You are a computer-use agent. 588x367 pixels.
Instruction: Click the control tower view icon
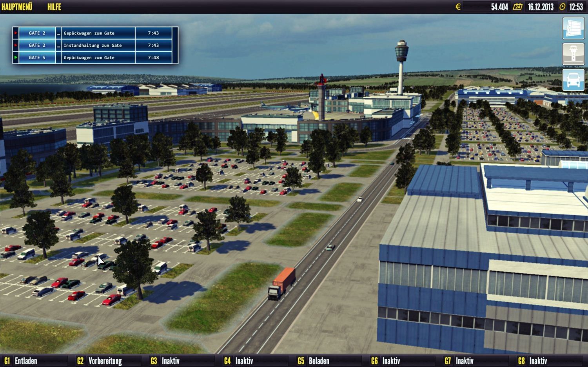573,54
